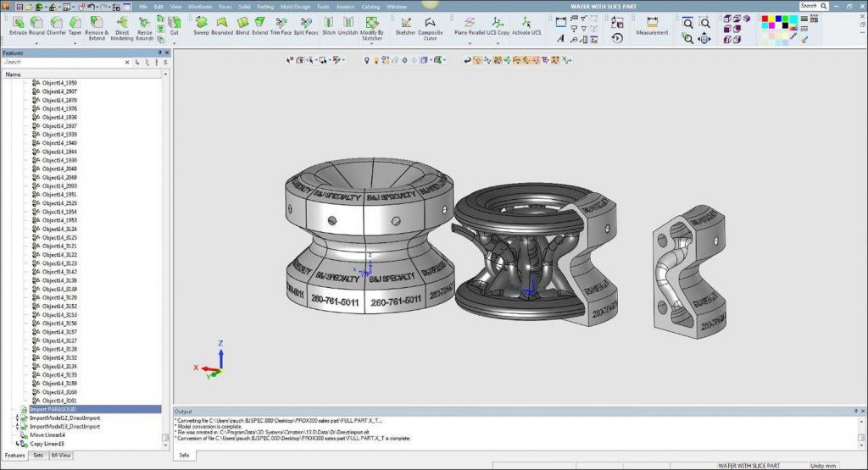This screenshot has width=868, height=470.
Task: Select the Modify By Sketcher tool
Action: [x=372, y=28]
